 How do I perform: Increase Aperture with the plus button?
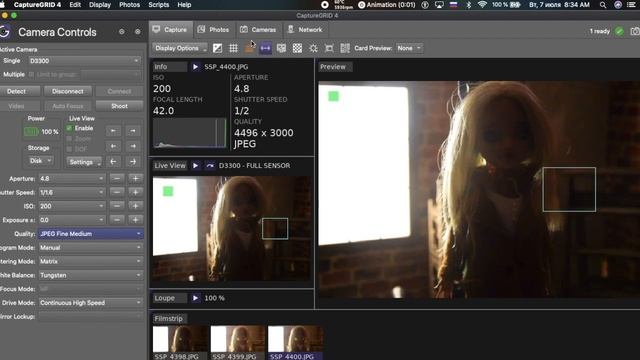point(136,178)
